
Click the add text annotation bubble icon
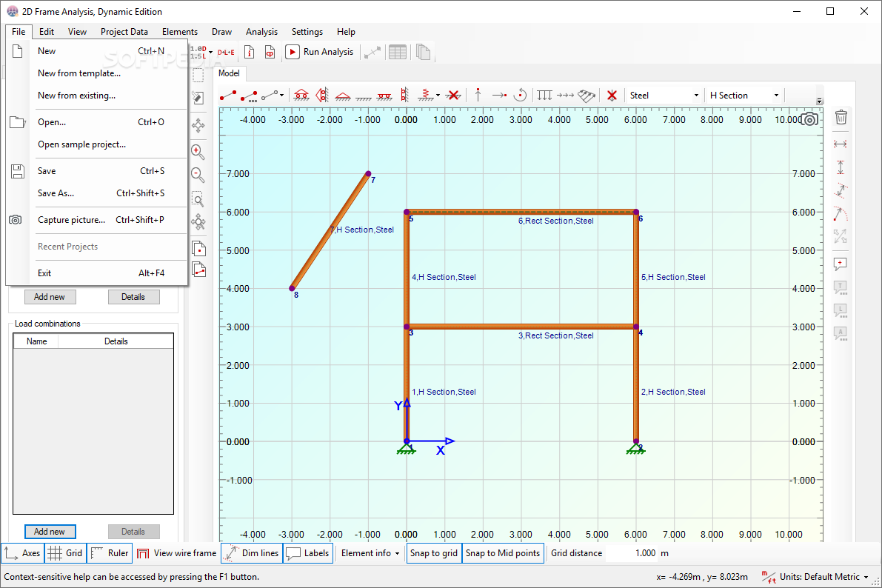[841, 264]
